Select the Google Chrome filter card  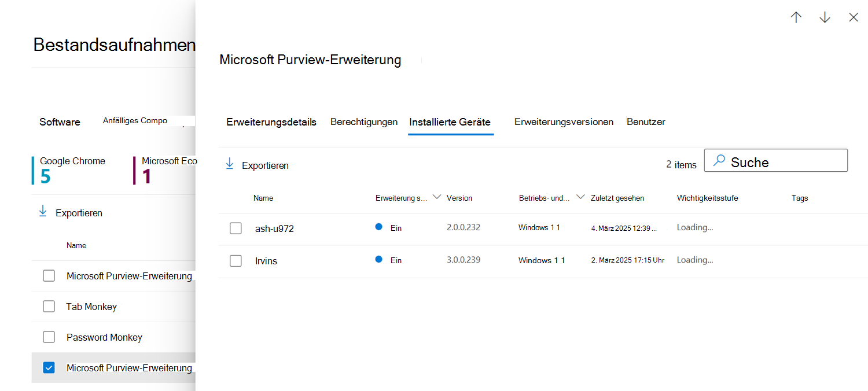click(x=69, y=170)
